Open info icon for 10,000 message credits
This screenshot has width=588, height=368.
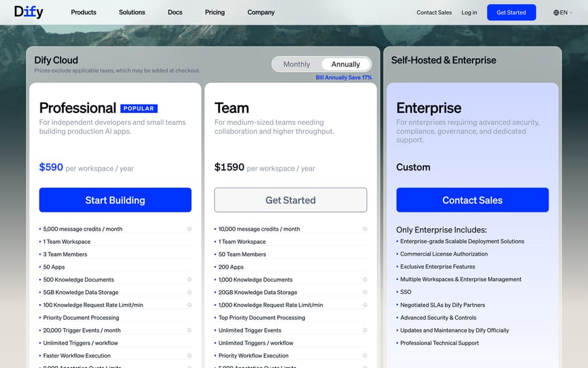point(365,229)
